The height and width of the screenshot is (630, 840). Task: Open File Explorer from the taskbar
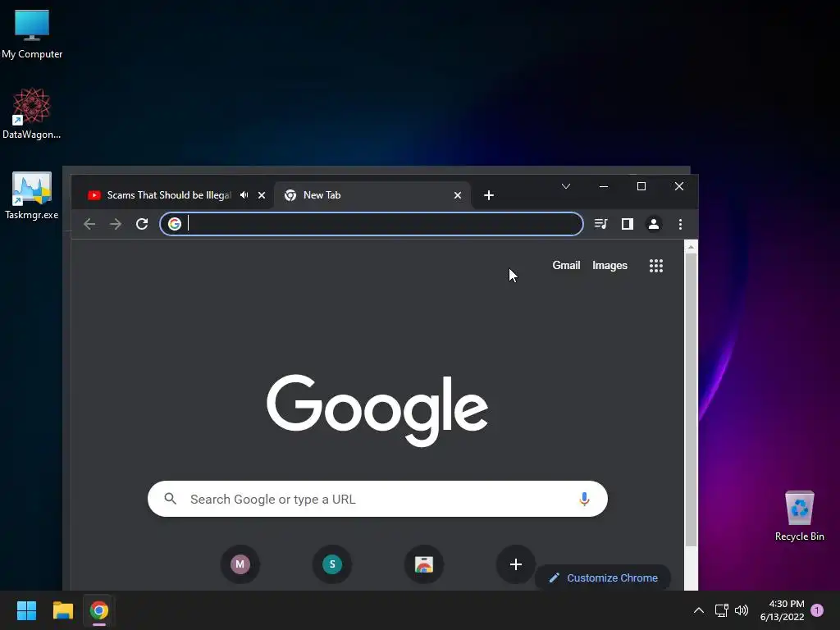[62, 610]
